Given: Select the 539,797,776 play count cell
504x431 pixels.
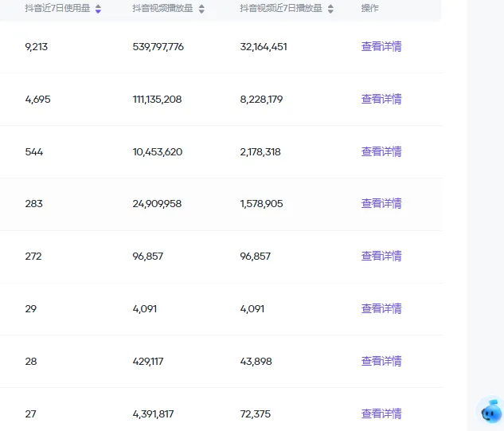Looking at the screenshot, I should tap(158, 47).
